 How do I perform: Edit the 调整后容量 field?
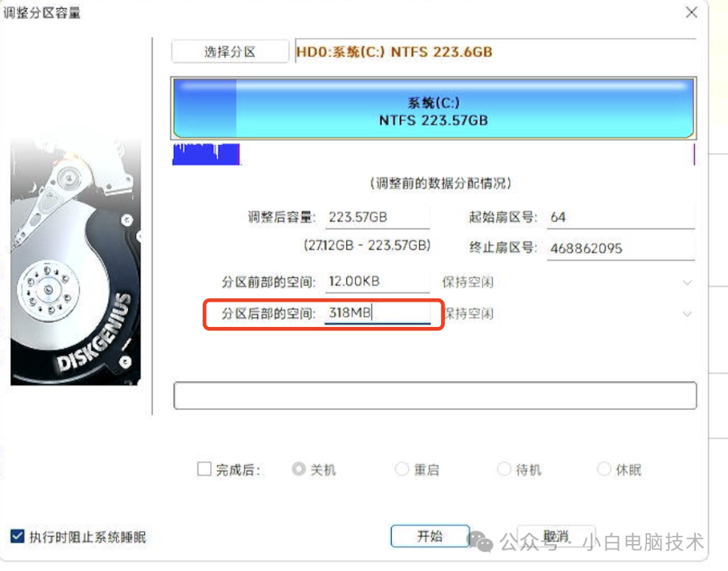pos(377,217)
